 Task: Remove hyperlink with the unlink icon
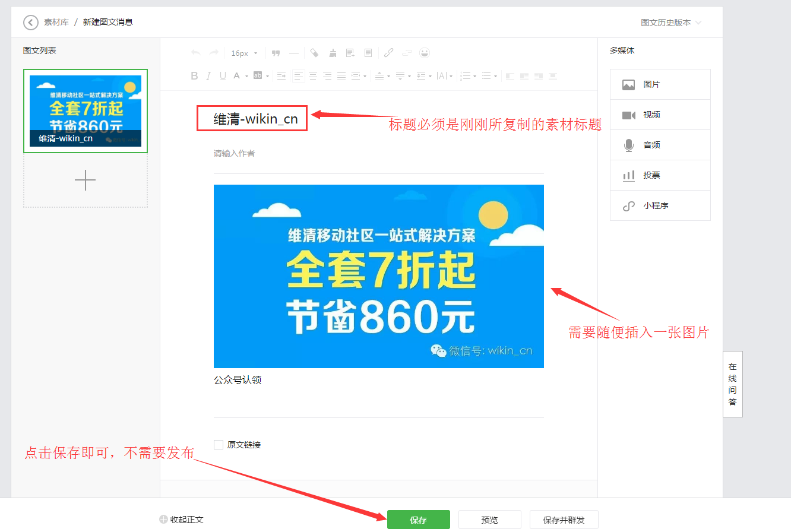pyautogui.click(x=407, y=53)
